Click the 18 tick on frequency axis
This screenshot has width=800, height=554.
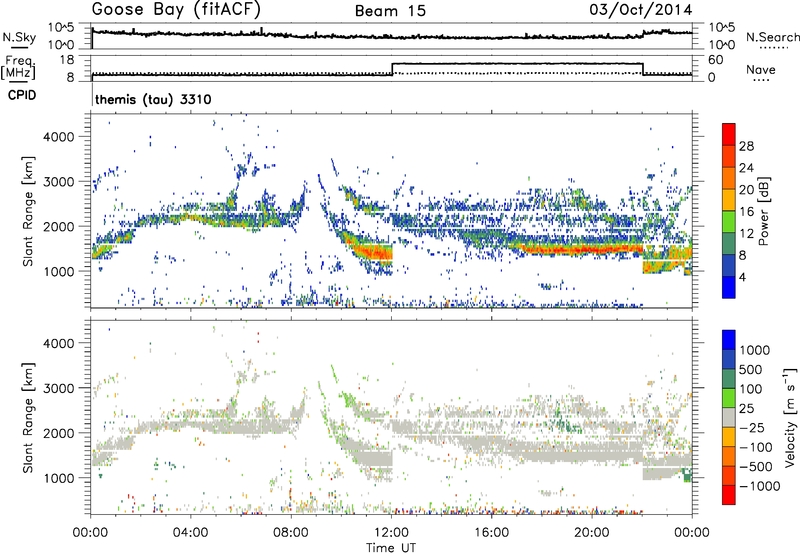(x=67, y=60)
